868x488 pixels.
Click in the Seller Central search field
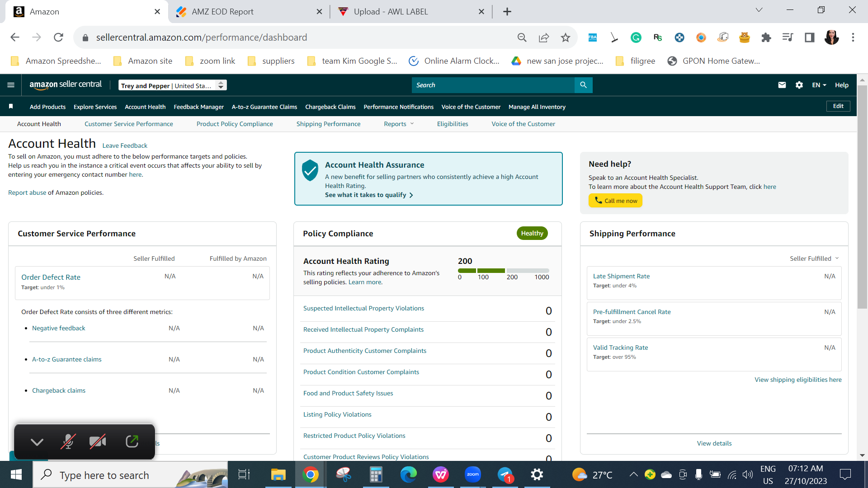click(x=493, y=85)
